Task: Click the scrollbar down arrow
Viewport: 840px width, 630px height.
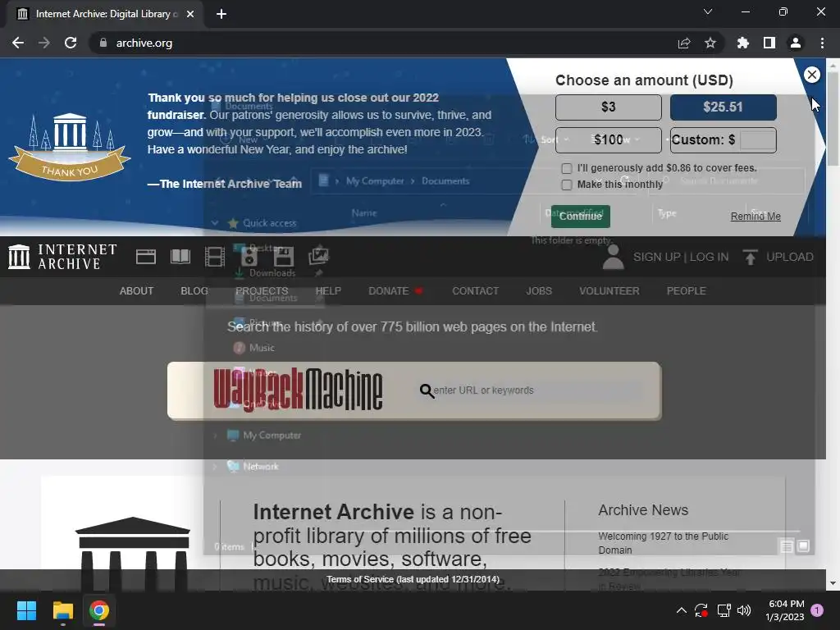Action: (833, 583)
